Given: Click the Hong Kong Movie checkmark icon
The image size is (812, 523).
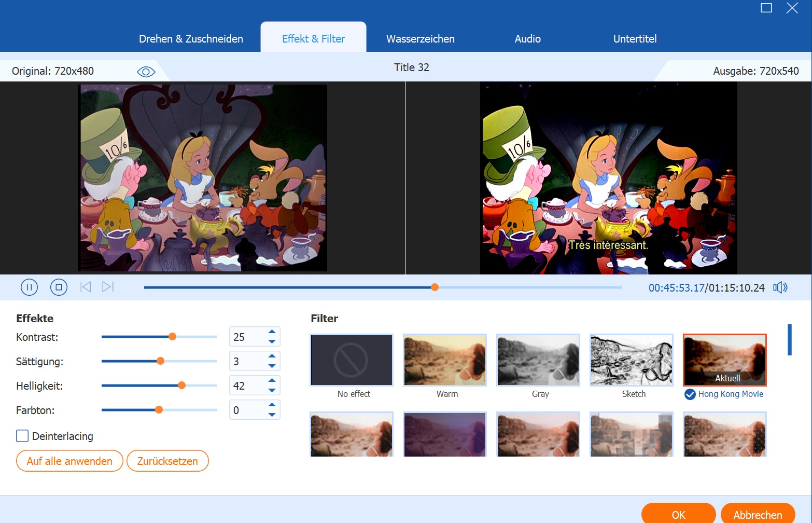Looking at the screenshot, I should pos(690,394).
